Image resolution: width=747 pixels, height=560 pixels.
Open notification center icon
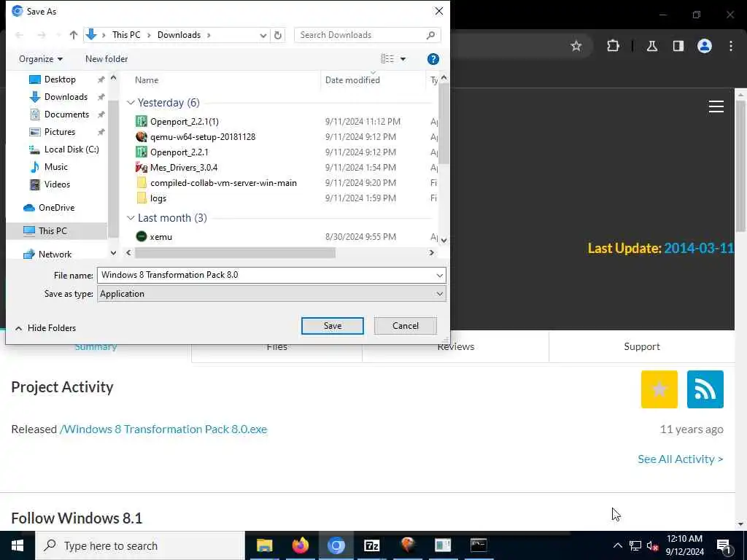[x=724, y=546]
